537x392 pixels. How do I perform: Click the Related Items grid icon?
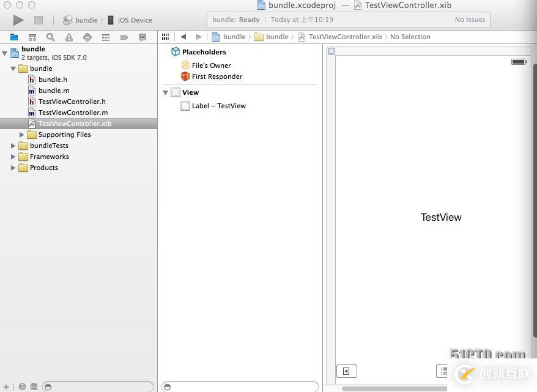(165, 37)
